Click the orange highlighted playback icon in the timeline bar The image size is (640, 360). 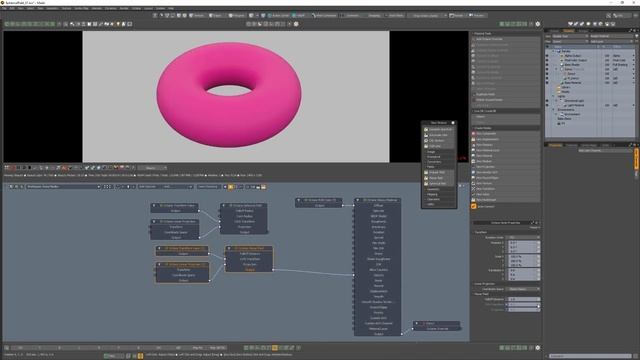(275, 348)
